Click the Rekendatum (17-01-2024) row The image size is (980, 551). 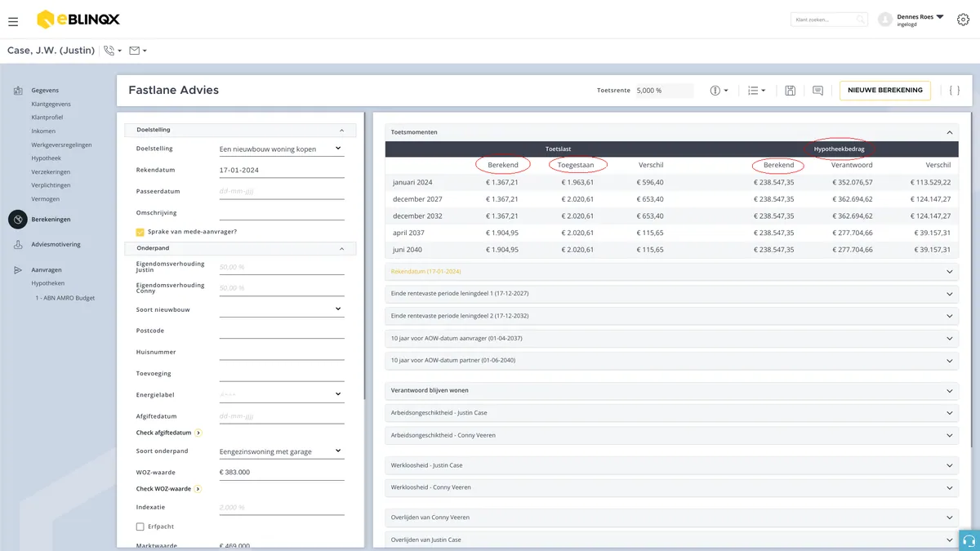point(671,271)
